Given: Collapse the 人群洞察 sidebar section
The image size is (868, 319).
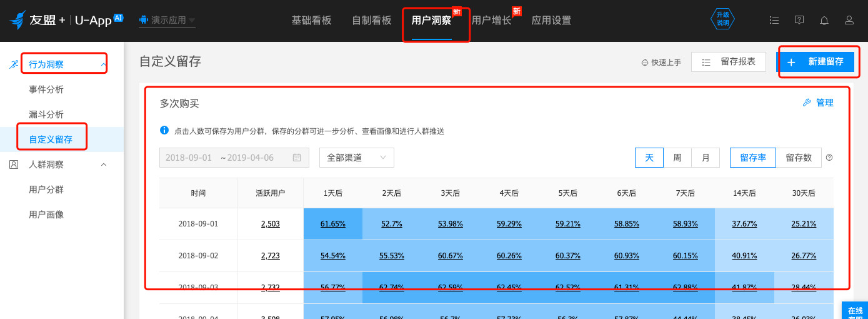Looking at the screenshot, I should [x=104, y=165].
